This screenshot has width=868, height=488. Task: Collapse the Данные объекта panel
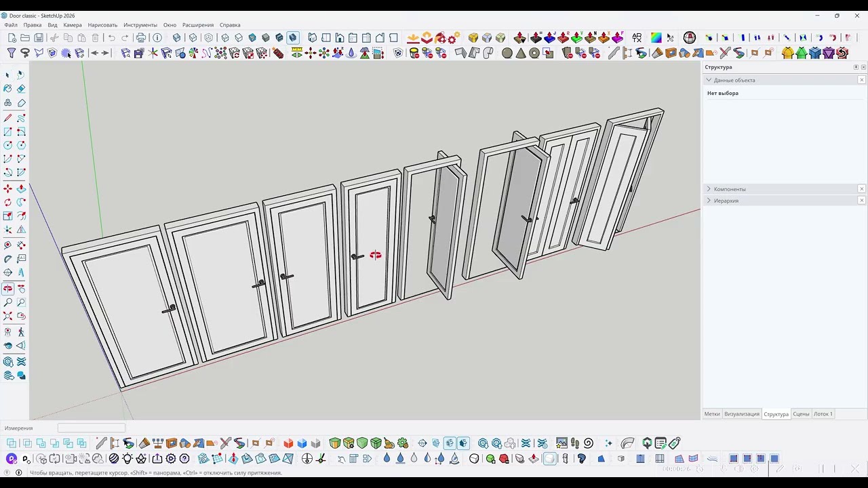[x=709, y=80]
